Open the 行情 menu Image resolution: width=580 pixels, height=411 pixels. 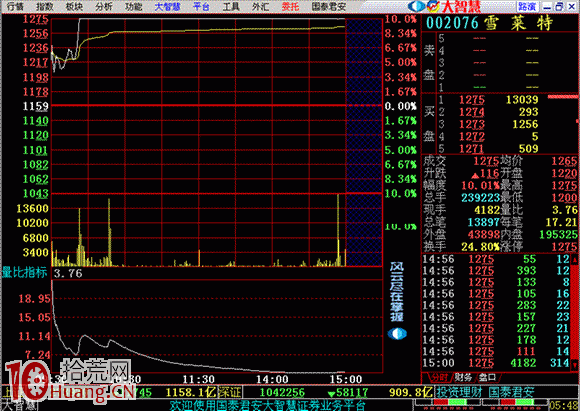[15, 6]
